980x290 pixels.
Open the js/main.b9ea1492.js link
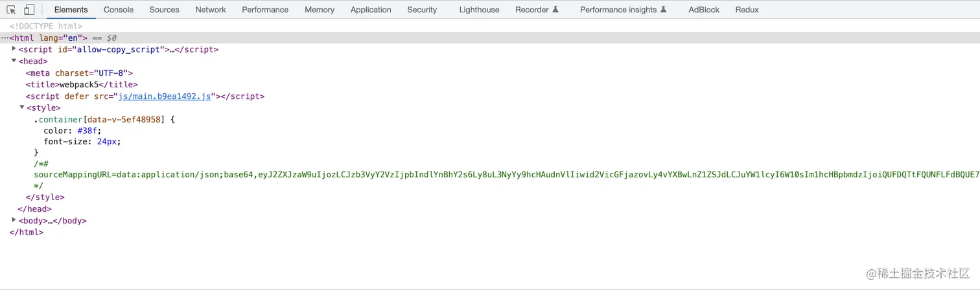pos(165,96)
